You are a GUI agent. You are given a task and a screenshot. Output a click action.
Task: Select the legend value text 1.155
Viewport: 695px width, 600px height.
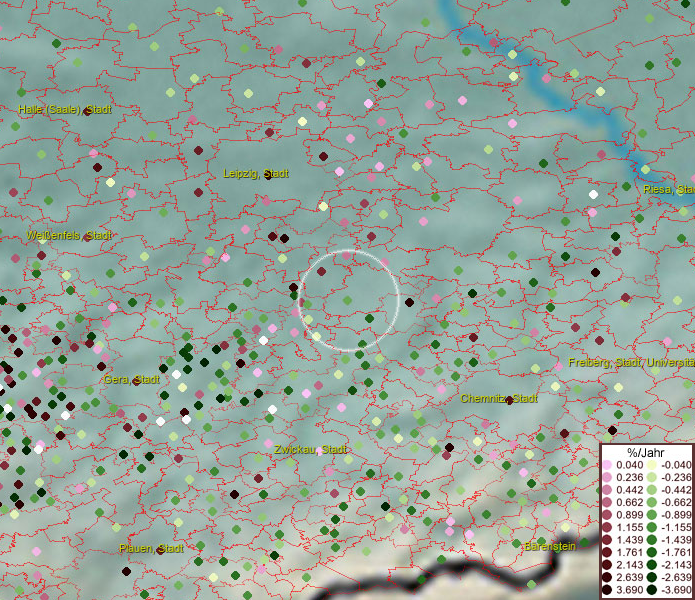point(629,527)
